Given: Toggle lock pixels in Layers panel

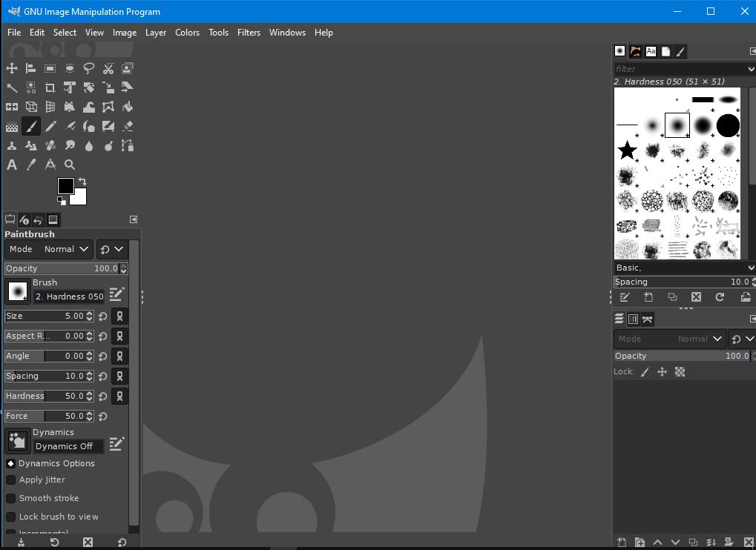Looking at the screenshot, I should point(645,372).
